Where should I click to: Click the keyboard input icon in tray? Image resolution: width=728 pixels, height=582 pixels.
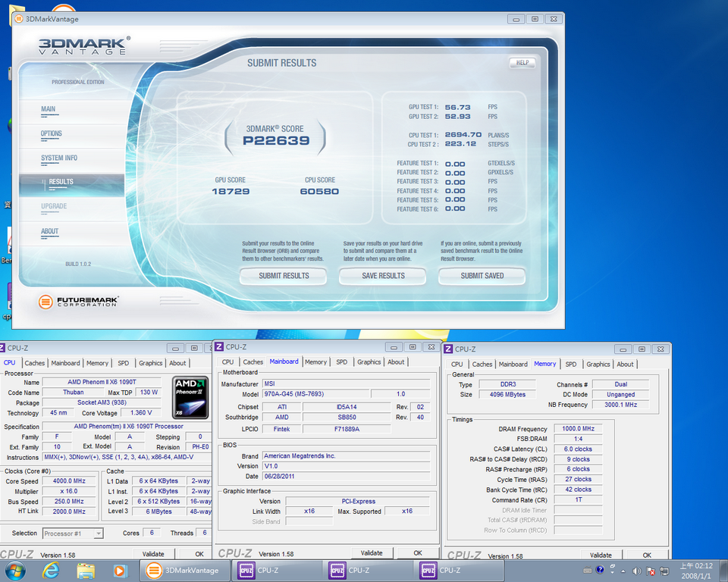(587, 571)
